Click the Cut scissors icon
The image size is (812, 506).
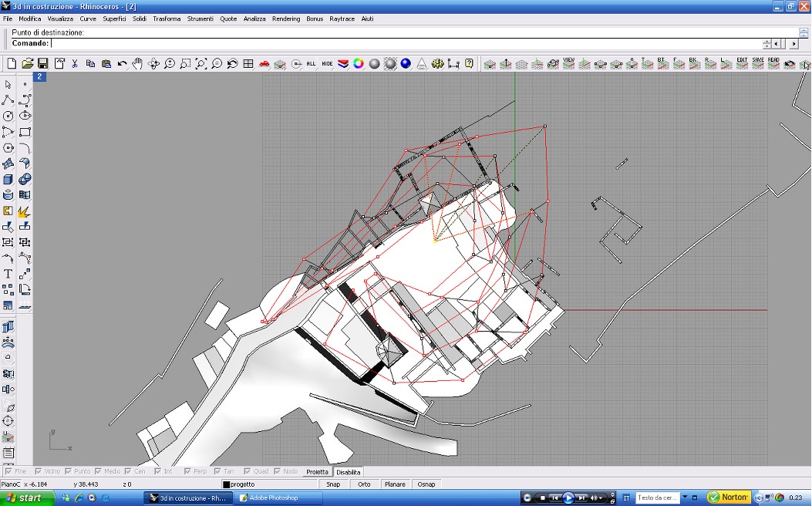75,64
